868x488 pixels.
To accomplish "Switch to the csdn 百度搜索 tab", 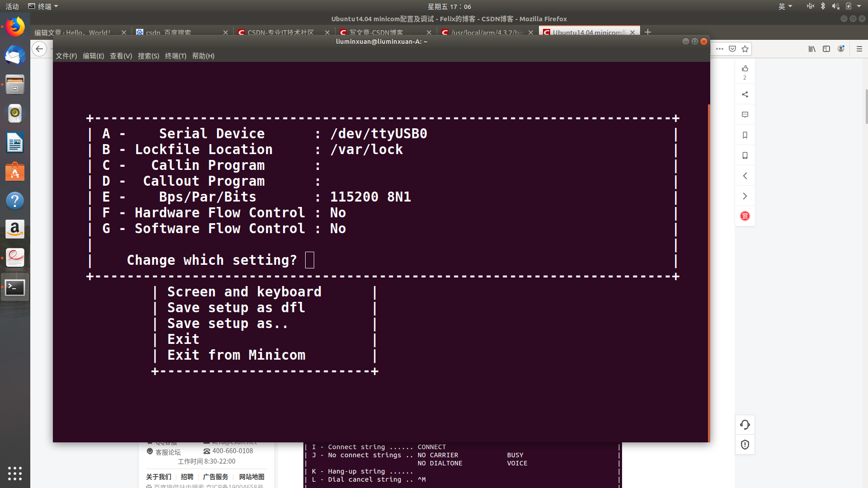I will tap(168, 33).
